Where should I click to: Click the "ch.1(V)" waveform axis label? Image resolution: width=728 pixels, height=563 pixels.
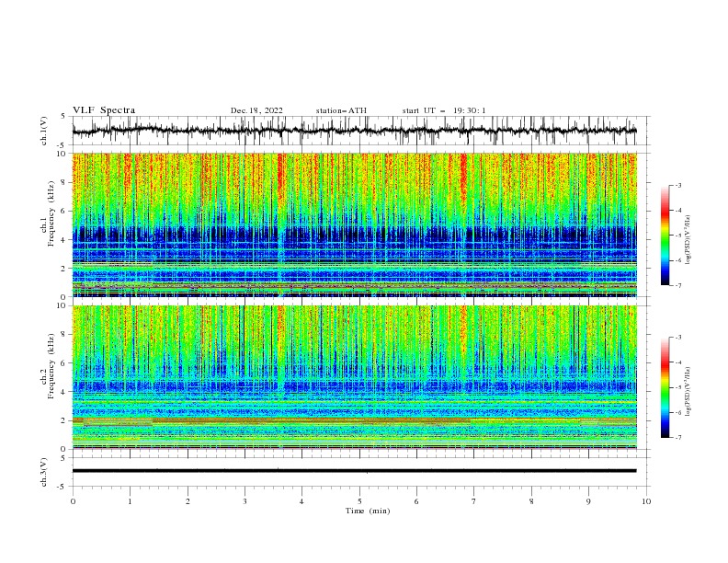44,131
